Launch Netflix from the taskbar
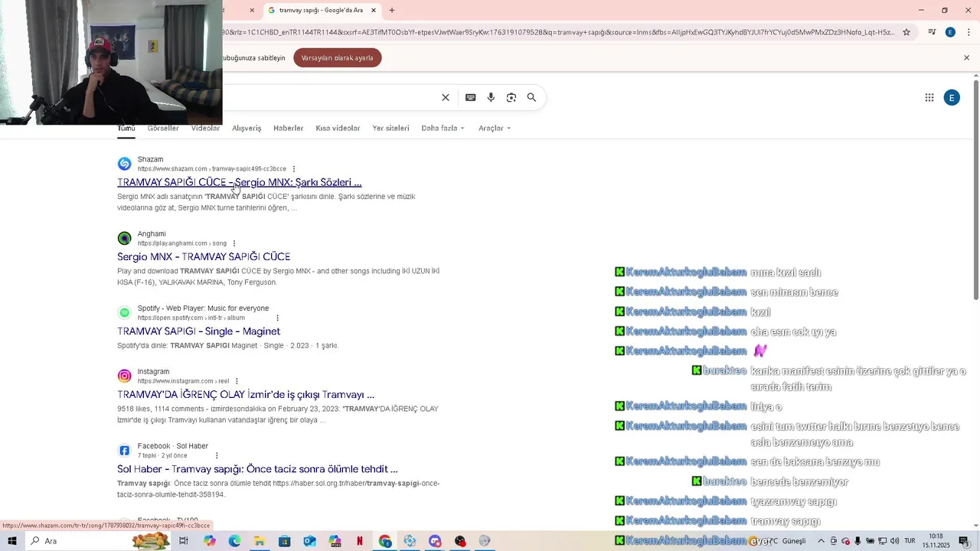Viewport: 980px width, 551px height. [360, 541]
